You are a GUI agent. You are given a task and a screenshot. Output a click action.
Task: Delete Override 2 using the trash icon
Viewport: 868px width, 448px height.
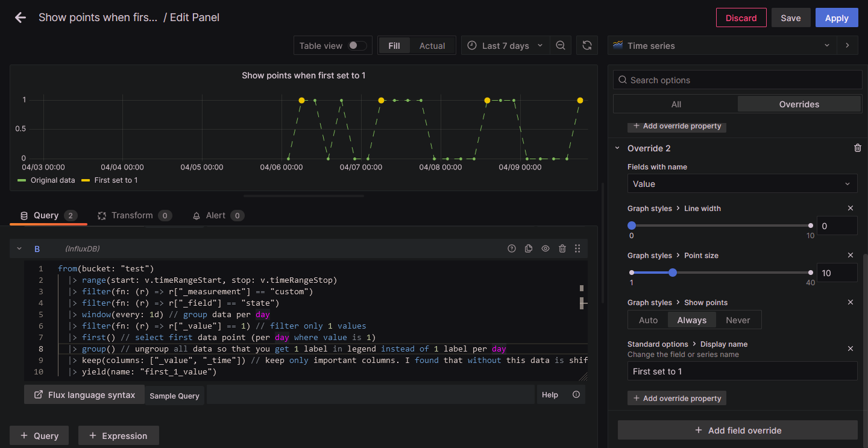coord(858,148)
